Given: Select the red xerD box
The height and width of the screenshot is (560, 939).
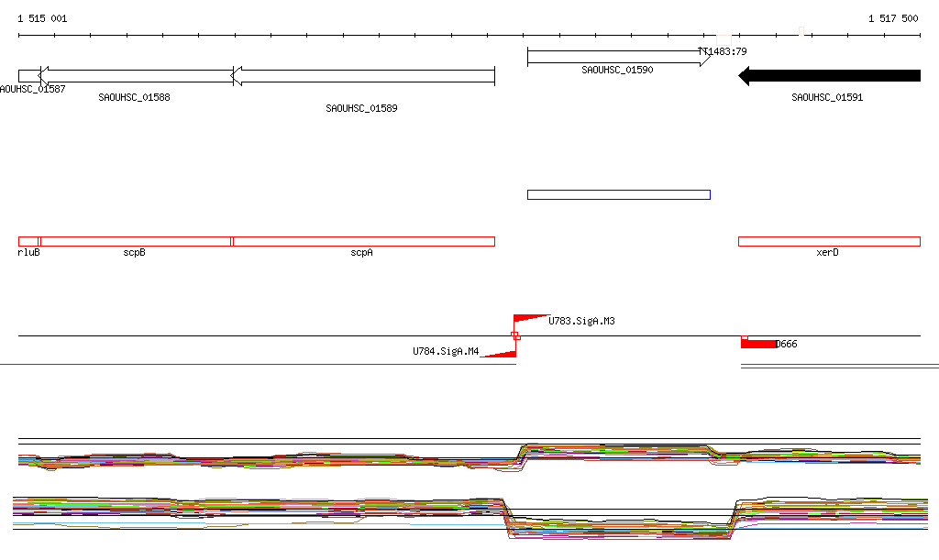Looking at the screenshot, I should click(829, 242).
